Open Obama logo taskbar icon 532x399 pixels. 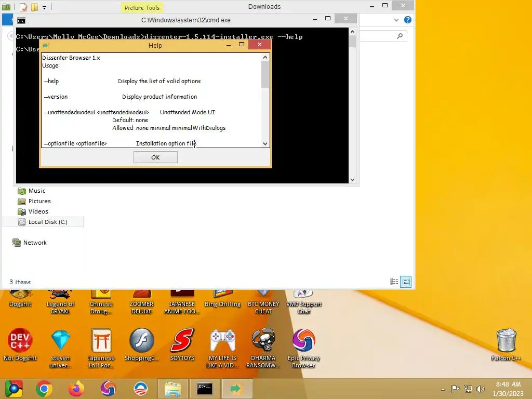(140, 389)
